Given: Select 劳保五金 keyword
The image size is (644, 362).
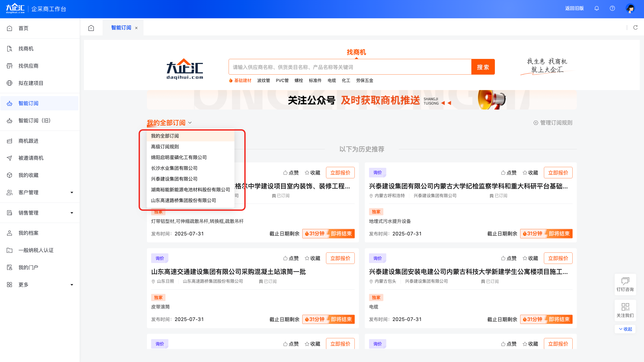Looking at the screenshot, I should [x=365, y=81].
